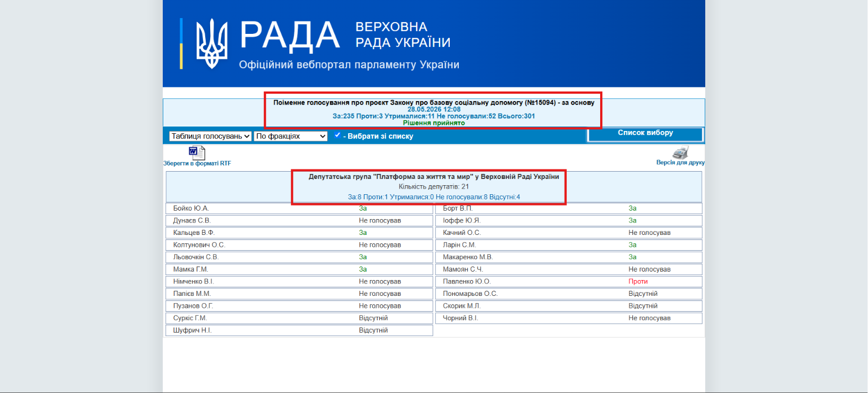868x393 pixels.
Task: Select deputy name 'Колтунович О.С.'
Action: (x=199, y=245)
